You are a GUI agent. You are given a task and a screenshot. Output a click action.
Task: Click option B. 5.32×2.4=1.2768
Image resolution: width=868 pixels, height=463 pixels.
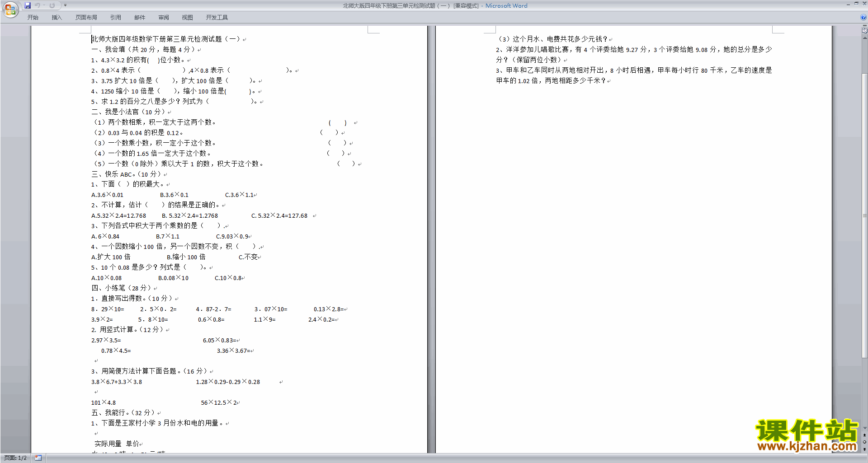[189, 216]
